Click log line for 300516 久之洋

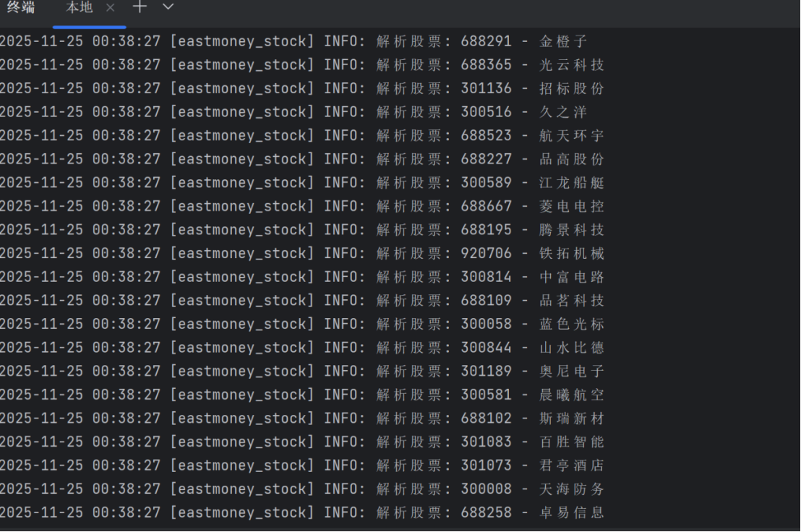(294, 112)
